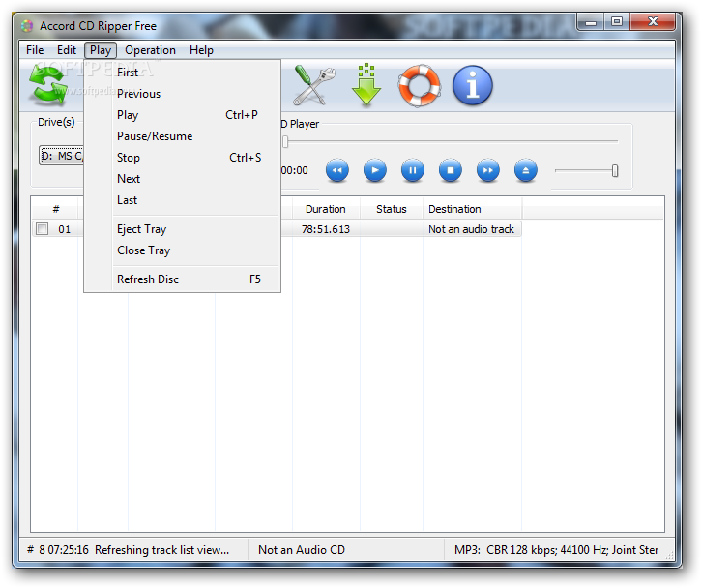Open the D: MS drive selector
The width and height of the screenshot is (702, 588).
61,156
